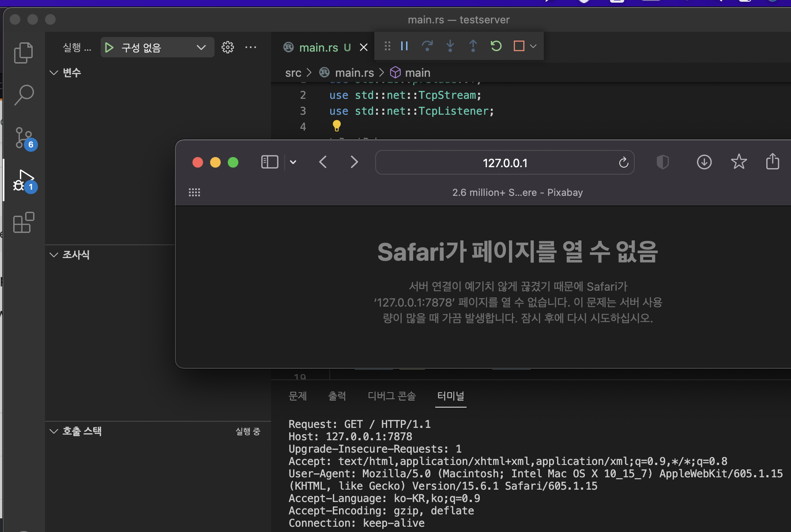Stop the debug session

click(x=519, y=46)
